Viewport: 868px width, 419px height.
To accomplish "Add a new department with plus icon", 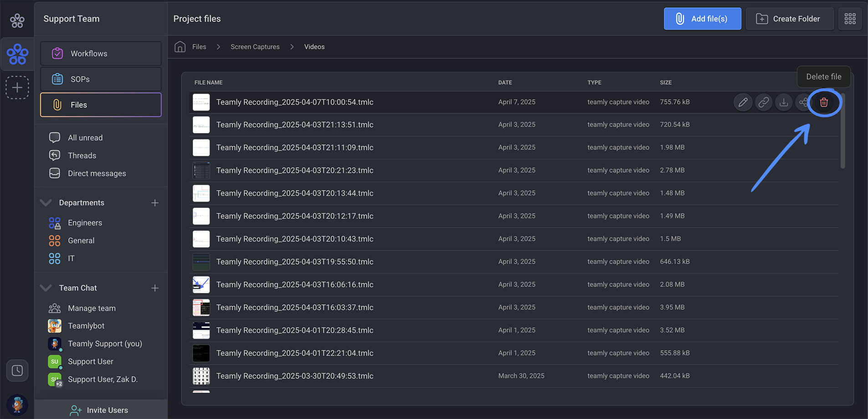I will [x=155, y=203].
